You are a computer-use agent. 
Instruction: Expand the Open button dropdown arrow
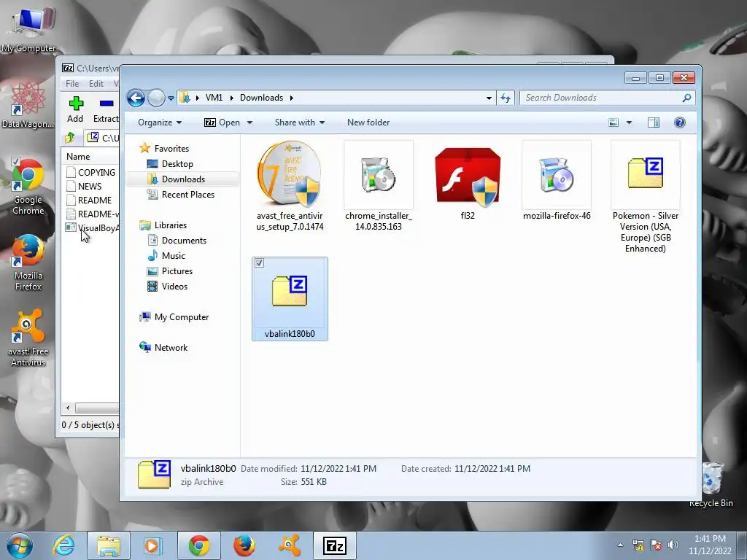point(249,122)
